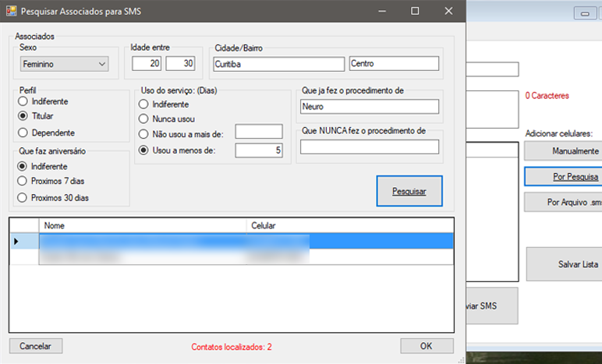Select Indiferente under Perfil
This screenshot has width=602, height=364.
[23, 101]
